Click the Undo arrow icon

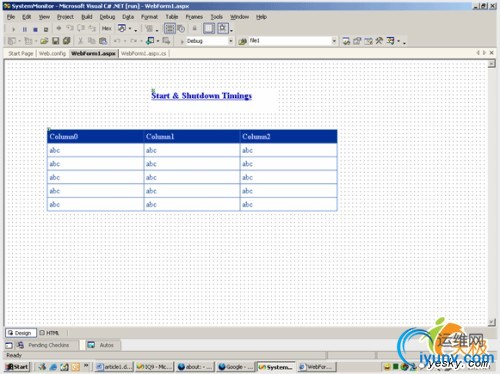117,41
